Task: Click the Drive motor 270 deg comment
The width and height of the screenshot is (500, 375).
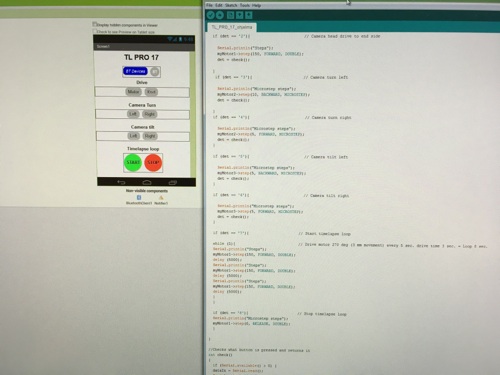Action: click(x=393, y=246)
